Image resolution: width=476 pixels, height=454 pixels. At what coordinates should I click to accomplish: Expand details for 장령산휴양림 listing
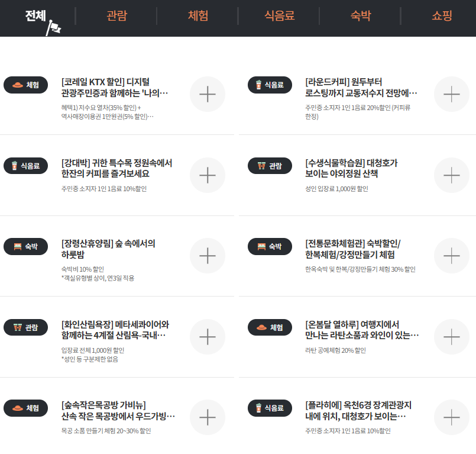(207, 256)
